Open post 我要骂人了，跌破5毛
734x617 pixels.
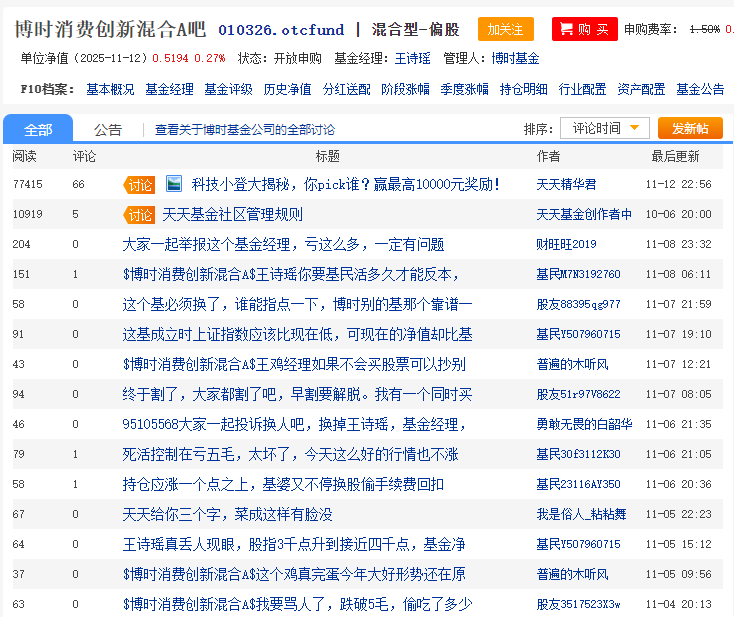click(x=297, y=603)
